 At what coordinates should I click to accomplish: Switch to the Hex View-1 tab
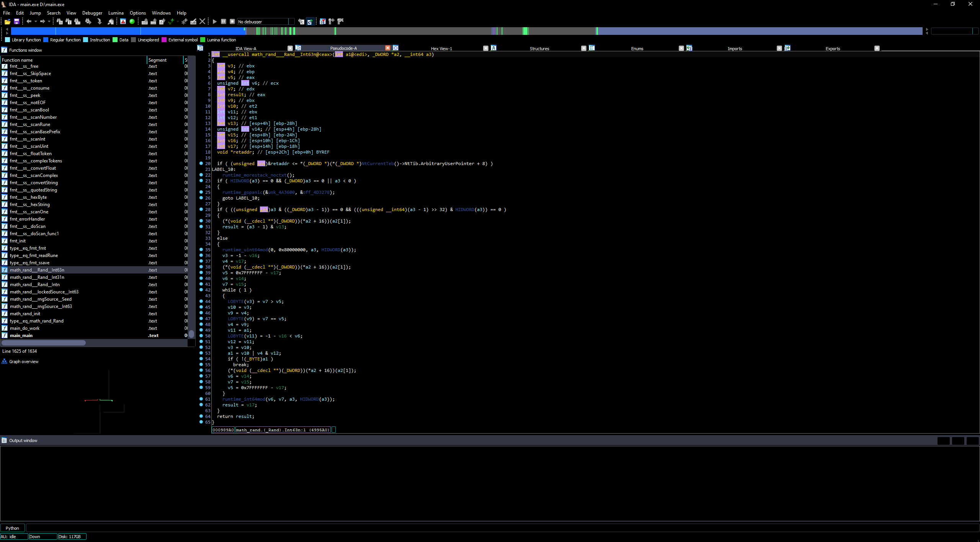coord(441,49)
